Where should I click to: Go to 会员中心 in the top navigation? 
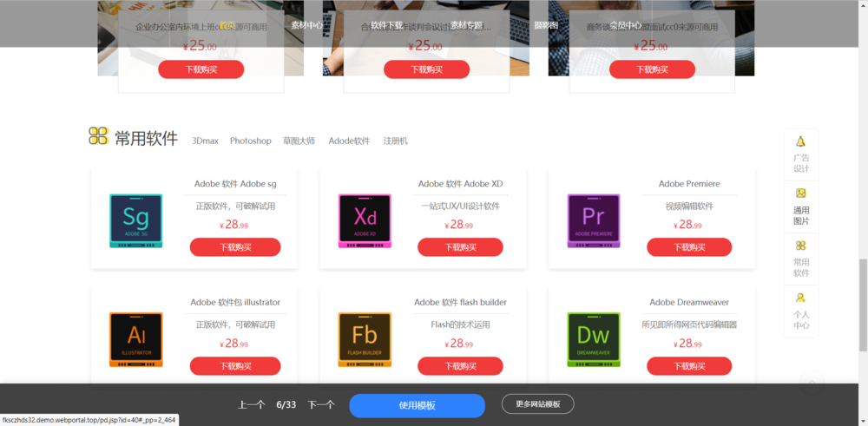click(626, 25)
